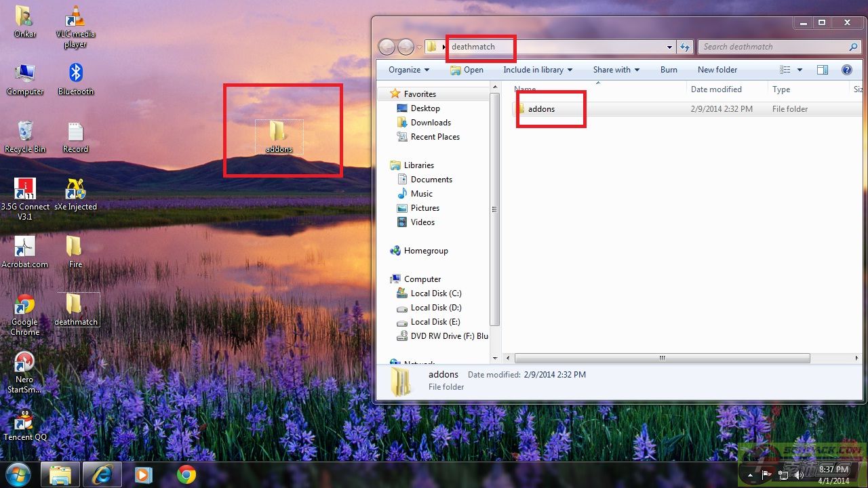This screenshot has height=488, width=868.
Task: Click the Search deathmatch input field
Action: [773, 47]
